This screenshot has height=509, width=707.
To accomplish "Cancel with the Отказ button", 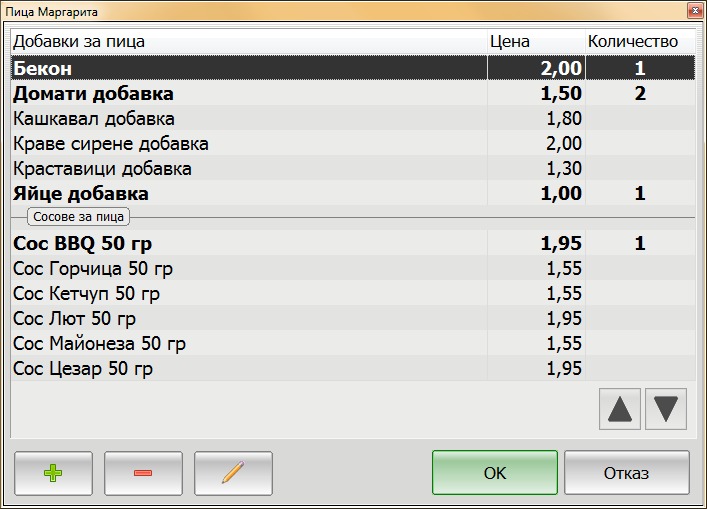I will pyautogui.click(x=626, y=473).
